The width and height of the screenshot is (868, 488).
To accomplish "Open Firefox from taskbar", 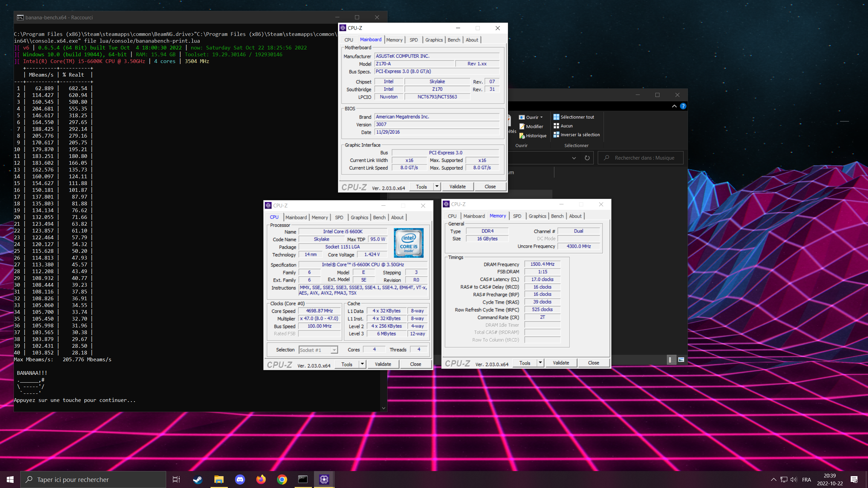I will pyautogui.click(x=261, y=480).
